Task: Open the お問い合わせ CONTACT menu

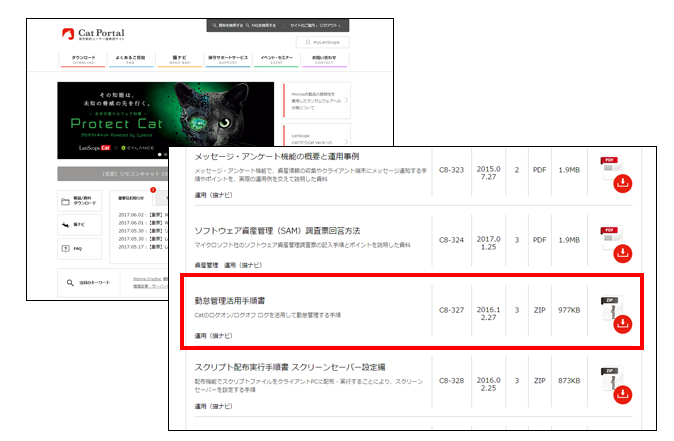Action: point(324,60)
